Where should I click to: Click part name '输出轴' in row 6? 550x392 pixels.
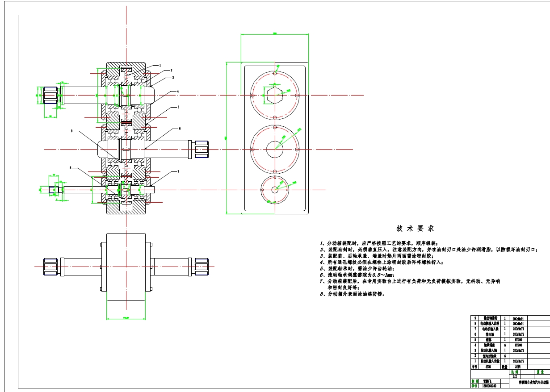(x=490, y=334)
